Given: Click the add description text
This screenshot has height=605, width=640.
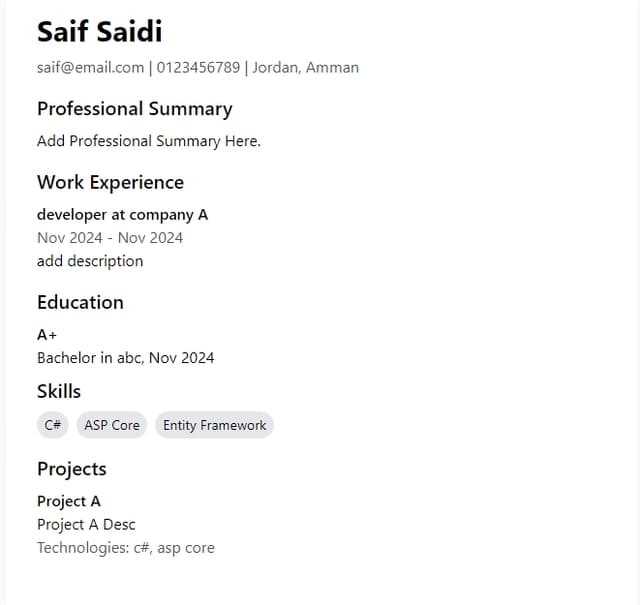Looking at the screenshot, I should [x=90, y=261].
